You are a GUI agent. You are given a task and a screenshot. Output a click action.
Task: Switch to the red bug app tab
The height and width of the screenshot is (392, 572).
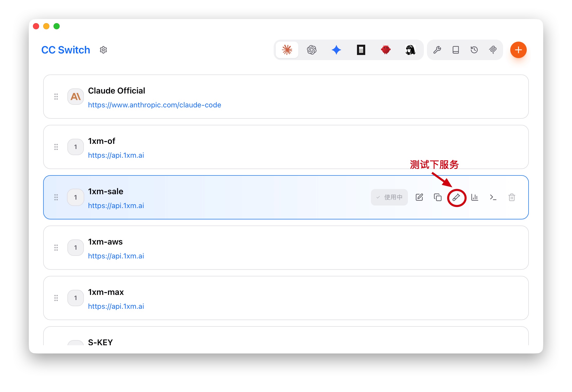[x=386, y=50]
